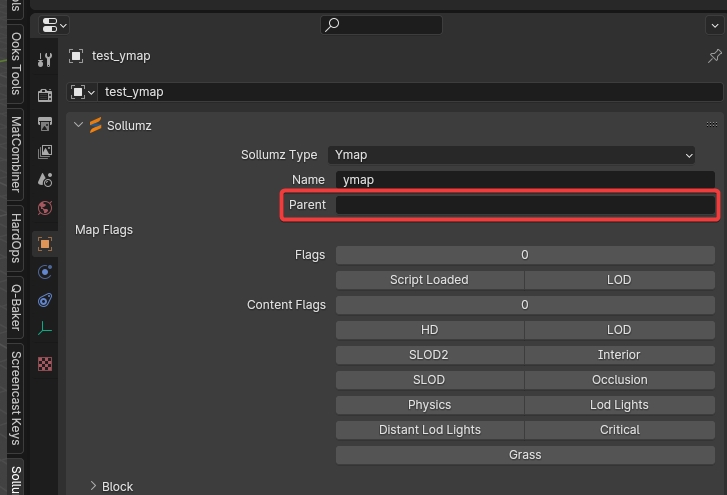Viewport: 727px width, 495px height.
Task: Toggle the Grass content flag
Action: 524,455
